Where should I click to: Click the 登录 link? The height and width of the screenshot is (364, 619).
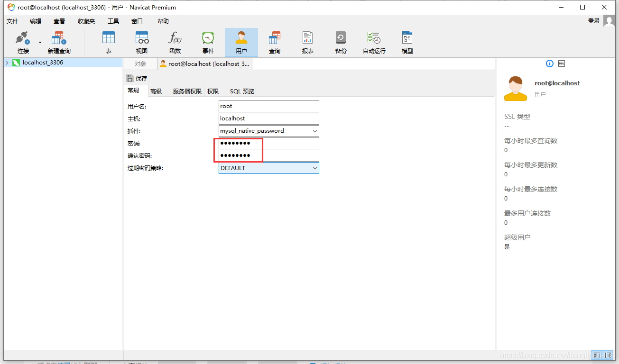(x=594, y=21)
